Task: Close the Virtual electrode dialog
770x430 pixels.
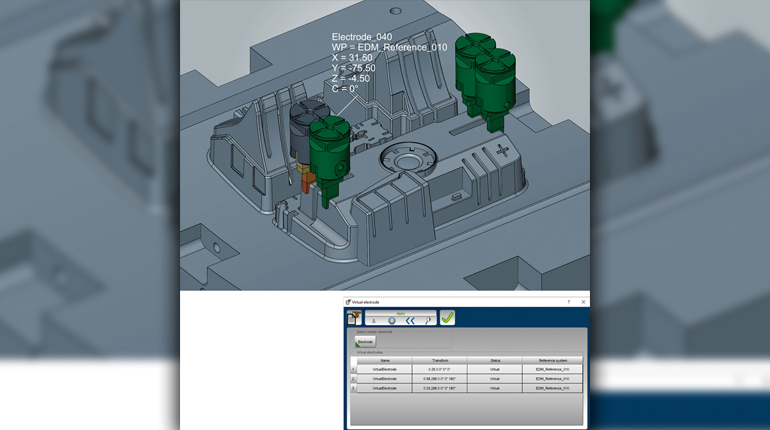Action: (x=583, y=302)
